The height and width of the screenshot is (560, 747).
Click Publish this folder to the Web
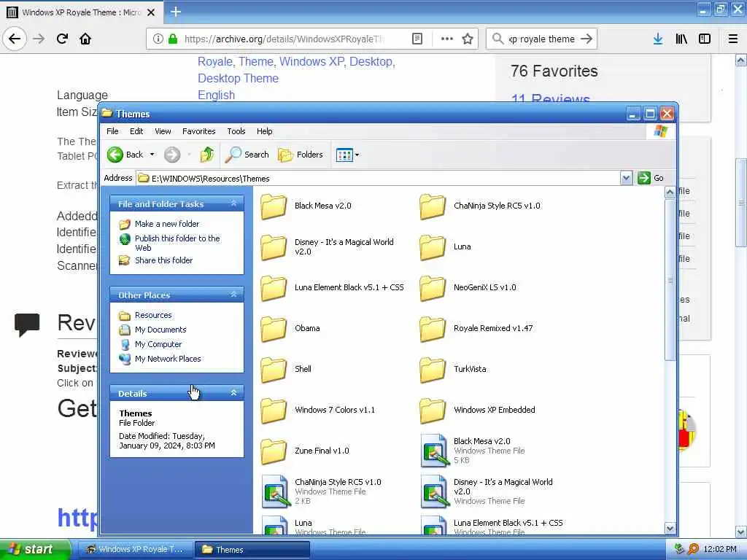[x=177, y=243]
